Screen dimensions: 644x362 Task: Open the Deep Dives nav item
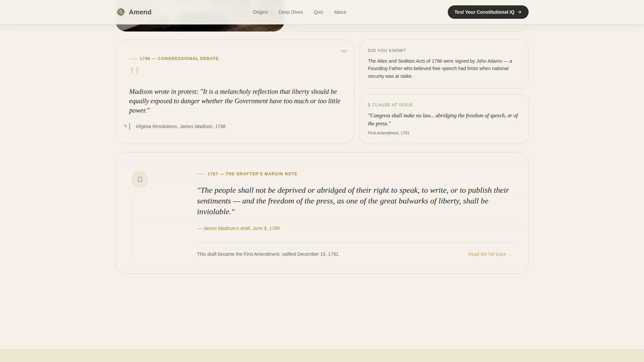coord(290,12)
